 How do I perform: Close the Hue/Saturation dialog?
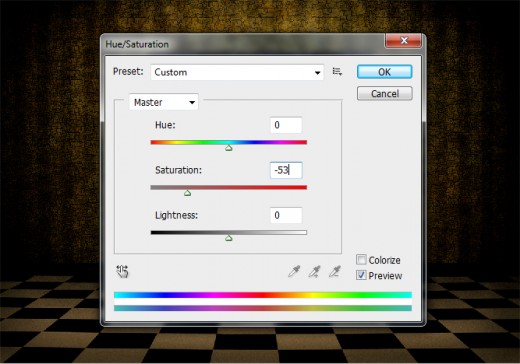click(x=404, y=41)
